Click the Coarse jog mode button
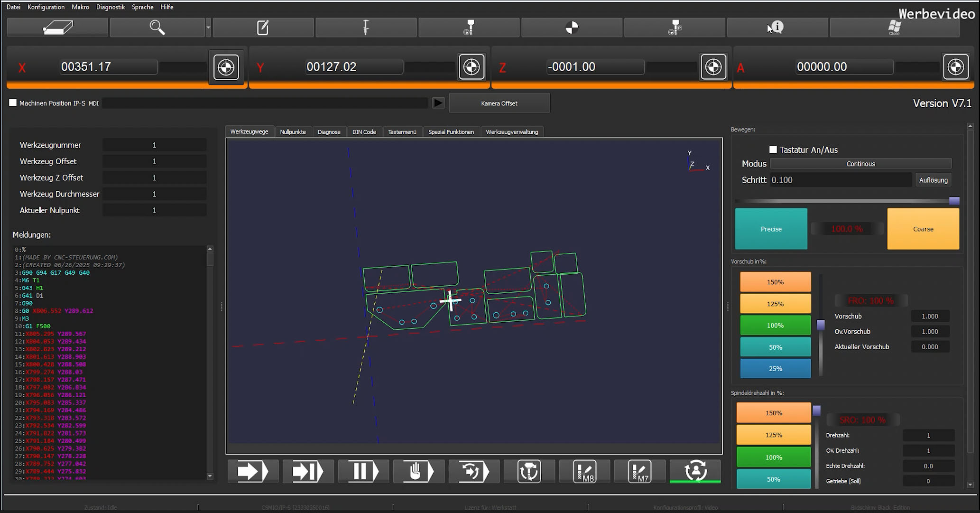This screenshot has height=513, width=980. pos(922,229)
